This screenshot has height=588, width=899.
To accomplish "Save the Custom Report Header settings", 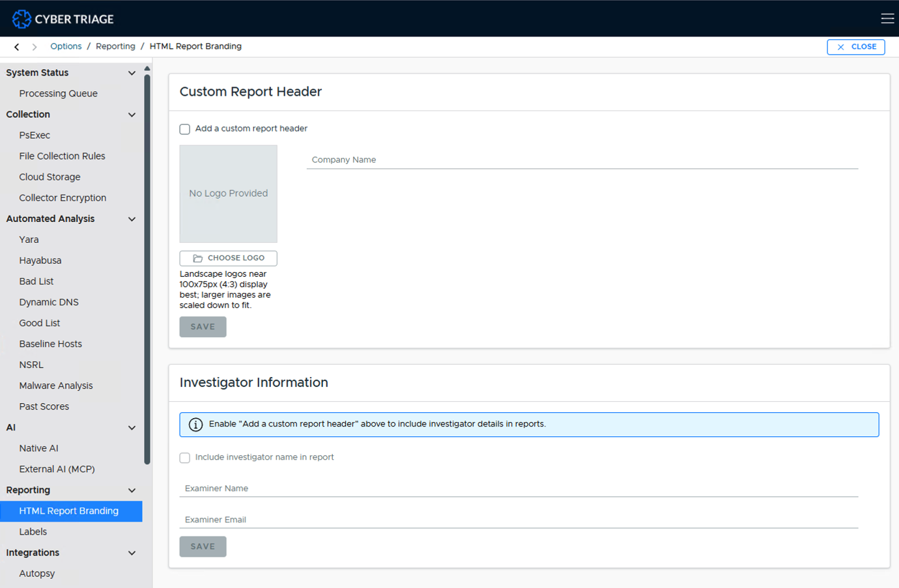I will point(203,327).
